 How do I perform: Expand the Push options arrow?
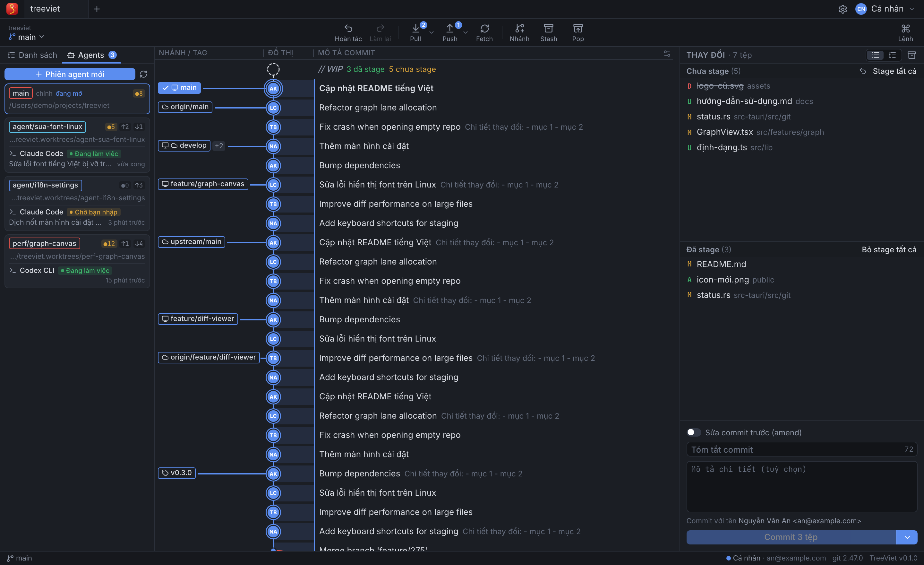466,33
